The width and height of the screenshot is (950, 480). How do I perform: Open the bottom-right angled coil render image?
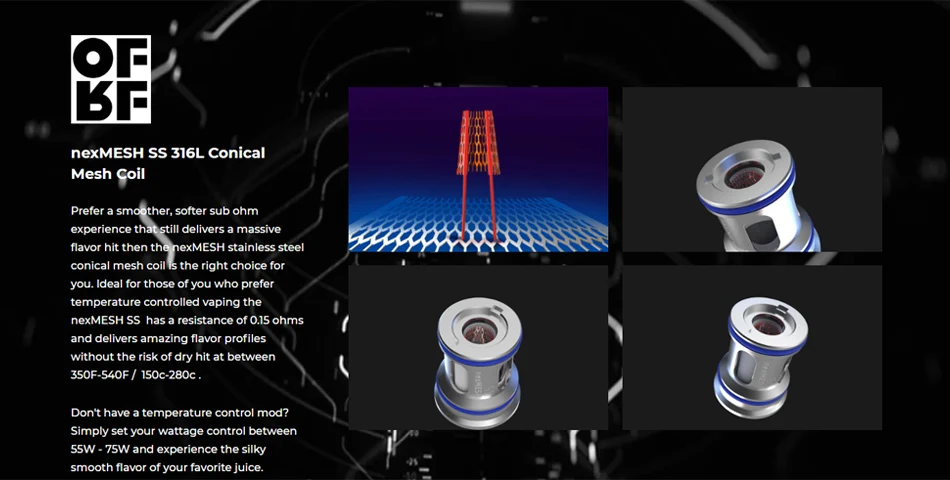pos(752,347)
